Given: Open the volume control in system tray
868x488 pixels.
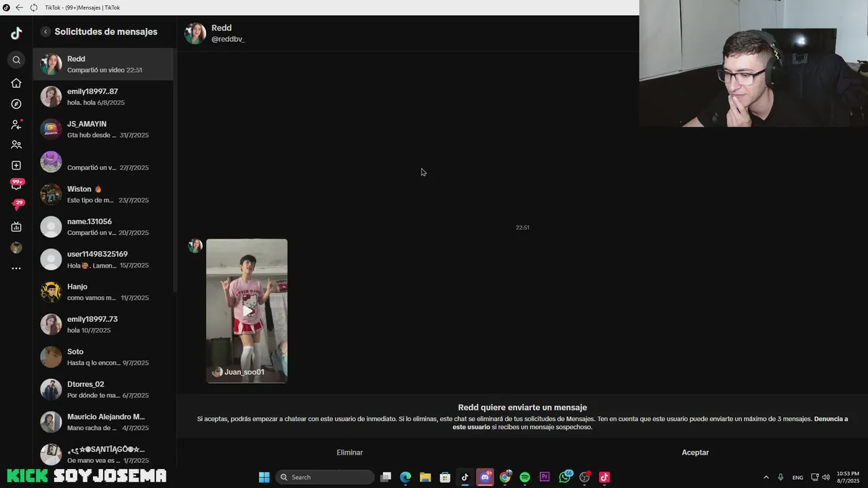Looking at the screenshot, I should tap(826, 477).
